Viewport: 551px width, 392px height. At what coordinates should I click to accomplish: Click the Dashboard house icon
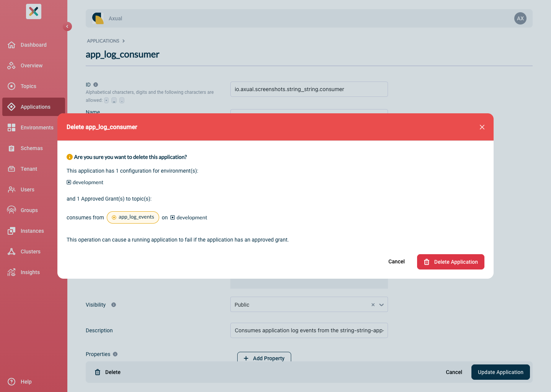11,45
